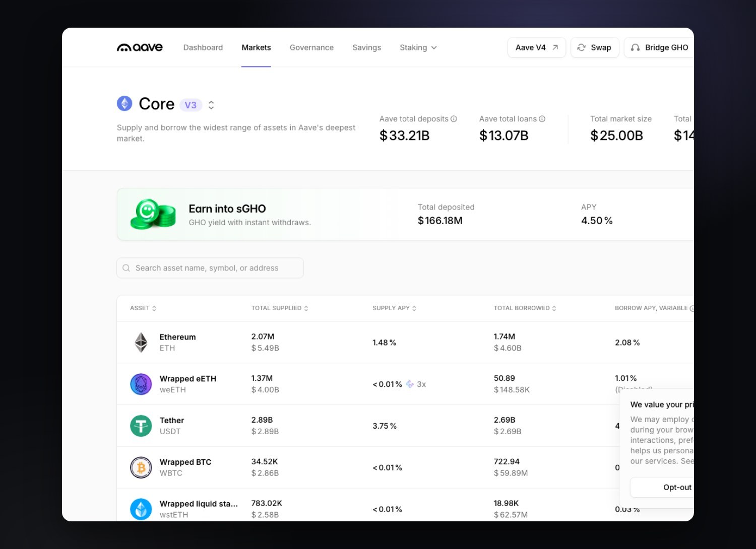Click the search magnifier icon

click(x=127, y=268)
